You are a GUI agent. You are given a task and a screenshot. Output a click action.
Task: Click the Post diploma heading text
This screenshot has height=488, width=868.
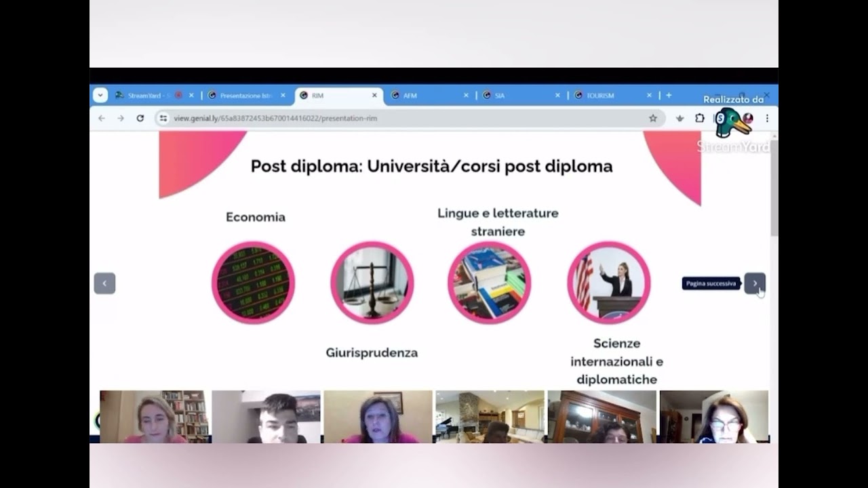pyautogui.click(x=431, y=166)
